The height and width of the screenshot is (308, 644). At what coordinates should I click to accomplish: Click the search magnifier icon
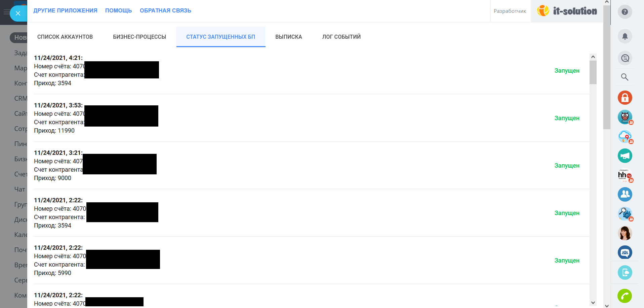tap(625, 77)
